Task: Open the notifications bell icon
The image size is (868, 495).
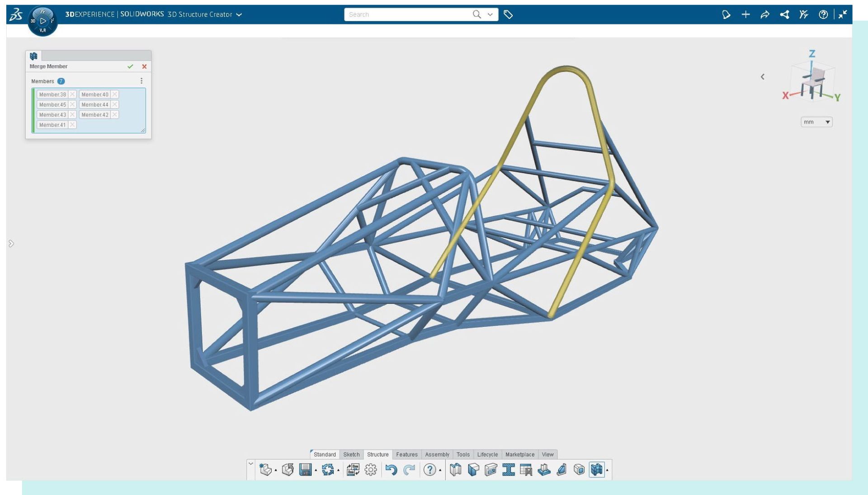Action: (726, 14)
